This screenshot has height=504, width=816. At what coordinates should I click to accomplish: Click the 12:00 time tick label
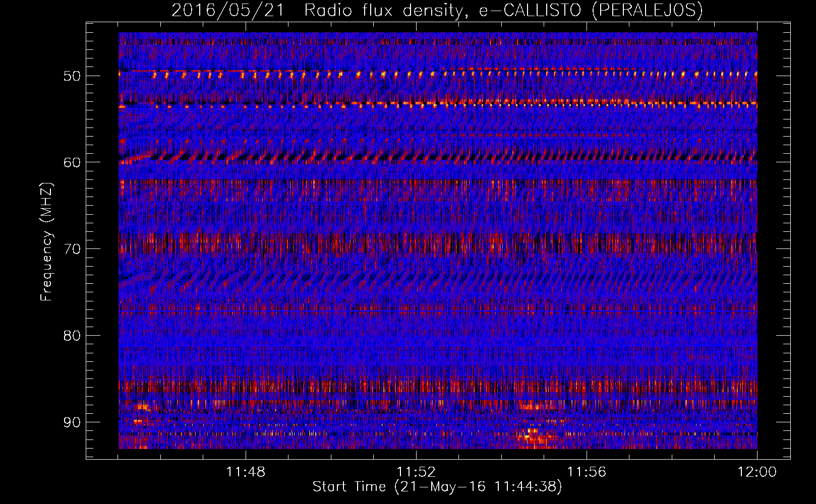click(757, 472)
